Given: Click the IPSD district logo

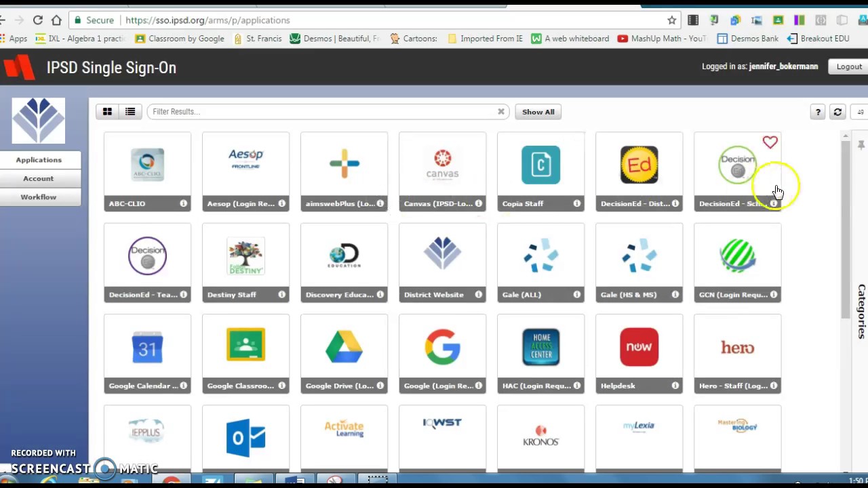Looking at the screenshot, I should [x=39, y=121].
